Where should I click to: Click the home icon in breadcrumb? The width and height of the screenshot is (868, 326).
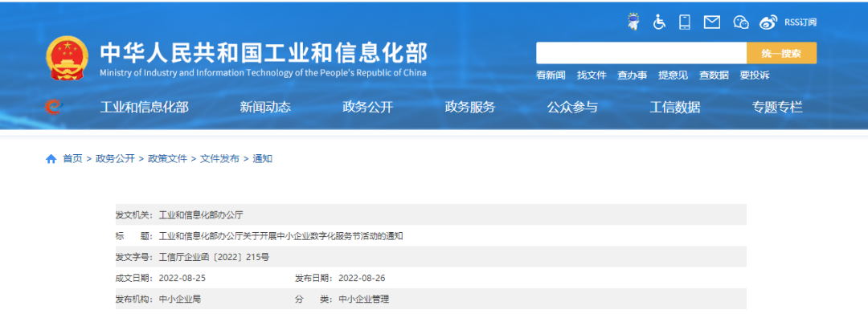[51, 159]
